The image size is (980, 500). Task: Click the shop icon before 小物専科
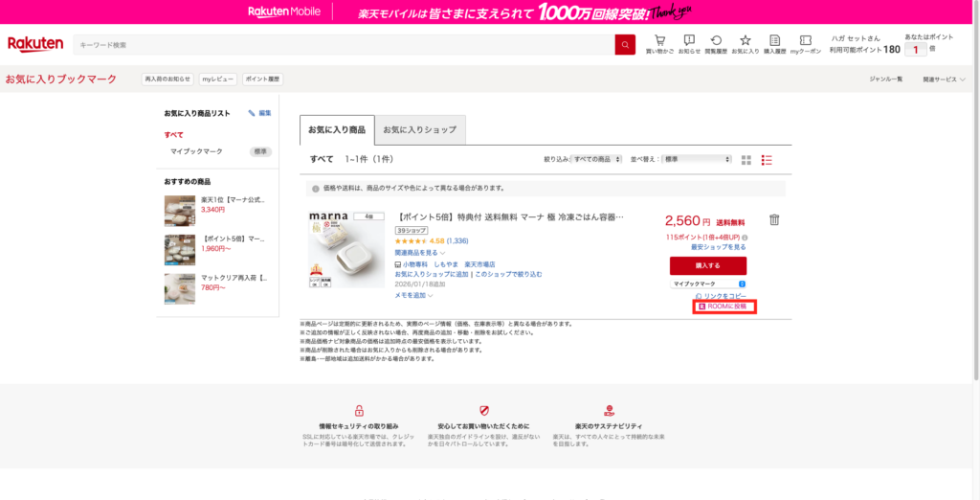(398, 264)
